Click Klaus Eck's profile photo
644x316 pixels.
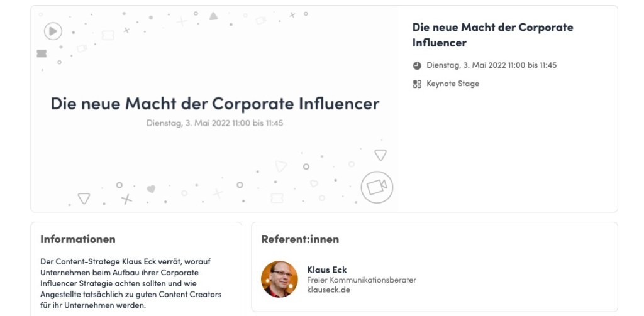point(279,279)
